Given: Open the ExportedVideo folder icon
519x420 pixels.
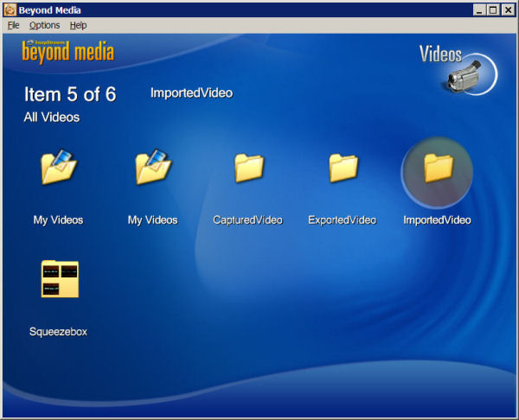Looking at the screenshot, I should [x=343, y=168].
